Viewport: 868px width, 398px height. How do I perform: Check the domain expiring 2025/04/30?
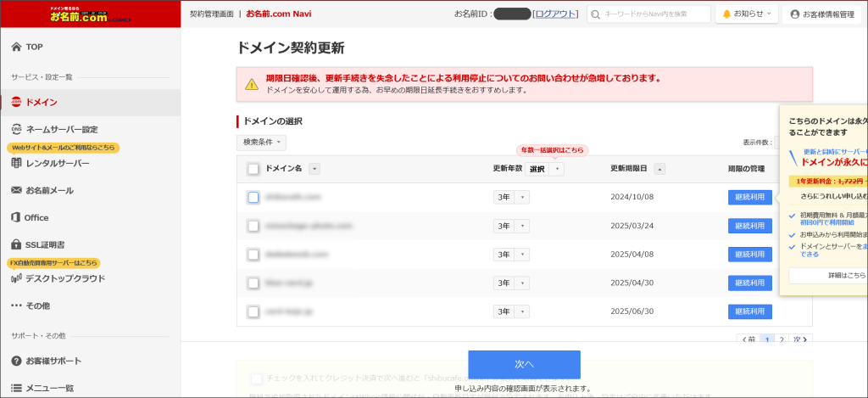[x=253, y=283]
